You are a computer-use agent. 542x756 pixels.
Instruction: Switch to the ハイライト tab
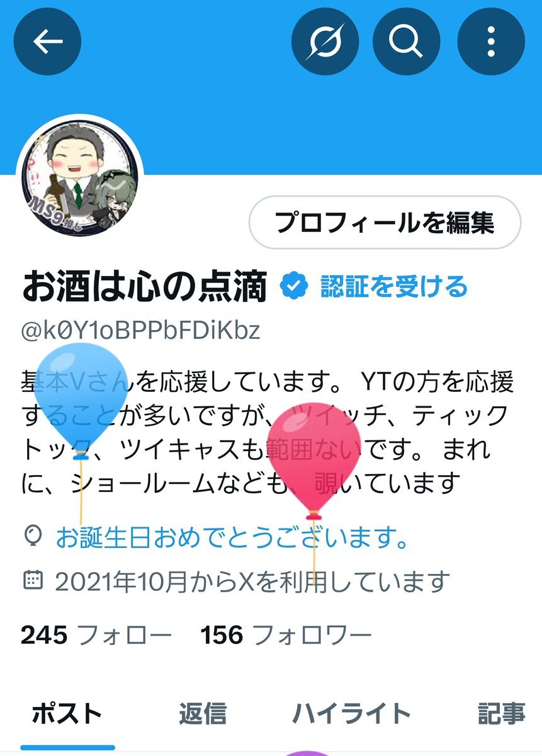(351, 714)
